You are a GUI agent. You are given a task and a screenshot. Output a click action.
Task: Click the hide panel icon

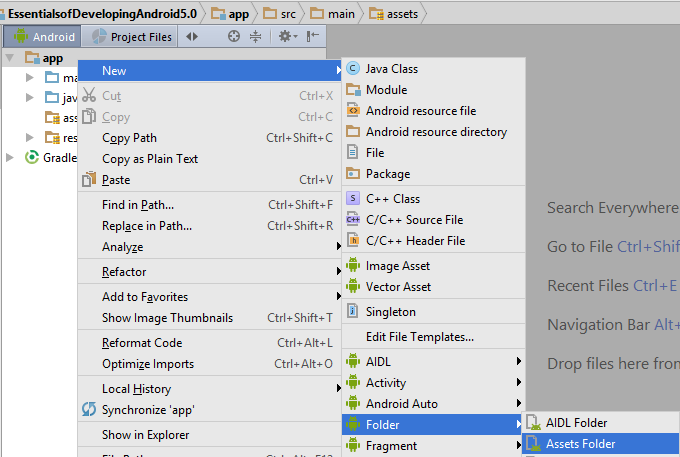(313, 36)
